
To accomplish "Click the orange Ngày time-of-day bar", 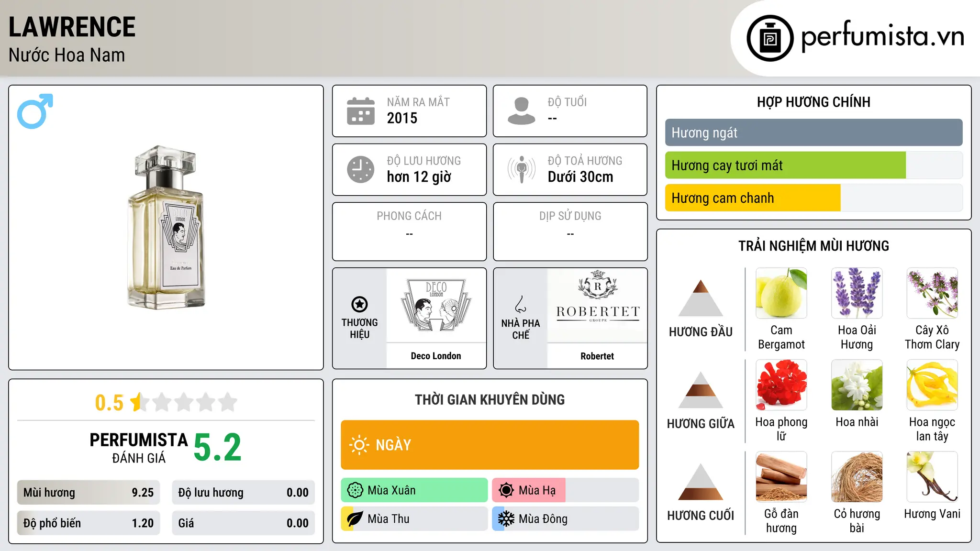I will tap(490, 445).
